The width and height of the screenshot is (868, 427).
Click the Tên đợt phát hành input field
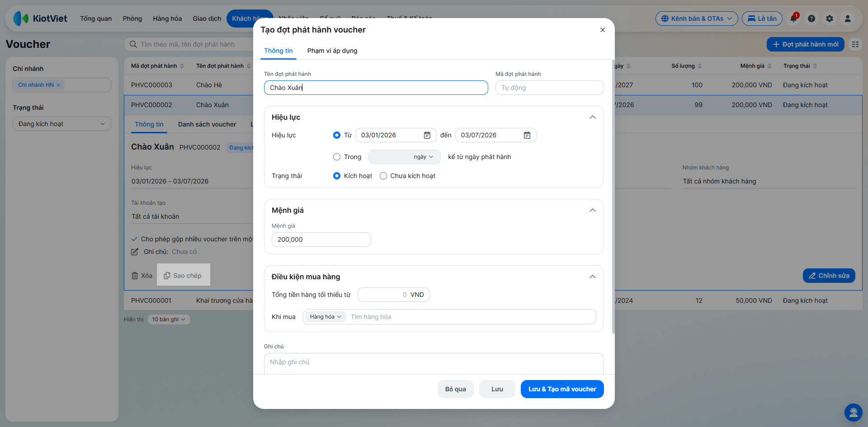pos(376,88)
